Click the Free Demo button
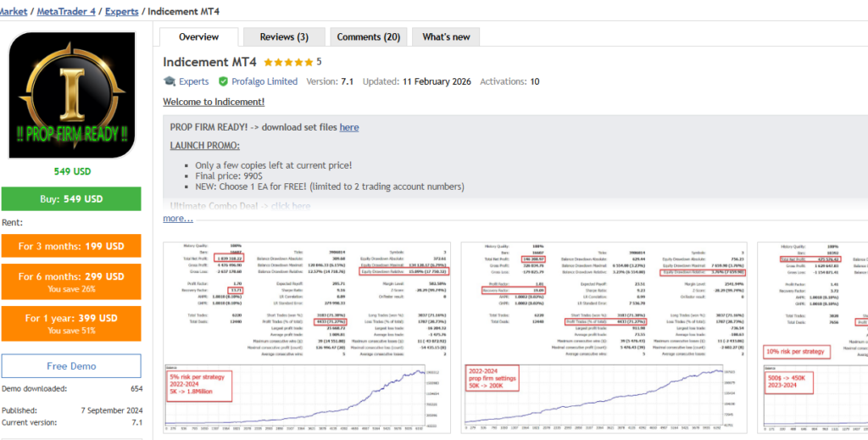This screenshot has height=440, width=868. (71, 366)
